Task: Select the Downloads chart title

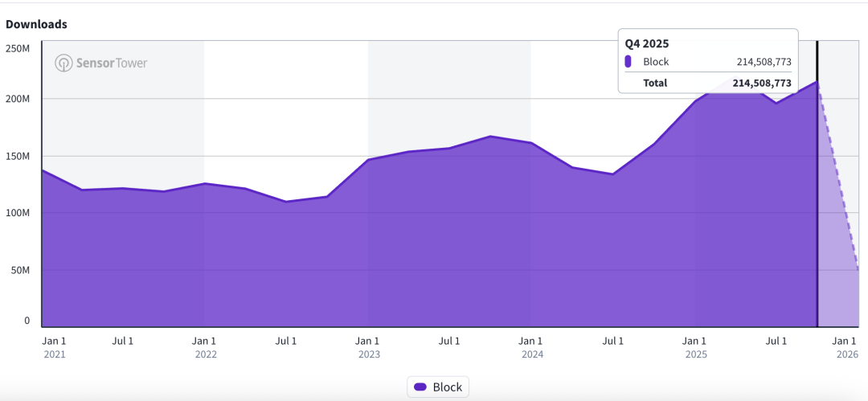Action: pos(36,24)
